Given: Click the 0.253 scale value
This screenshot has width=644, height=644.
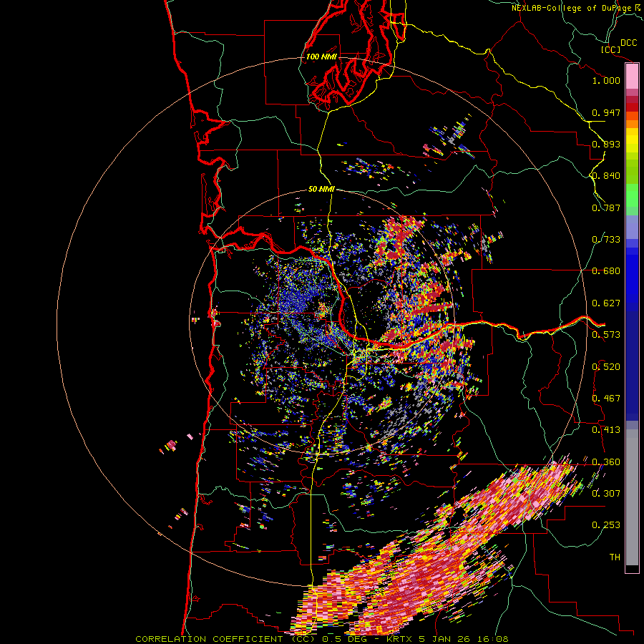Looking at the screenshot, I should [x=606, y=525].
